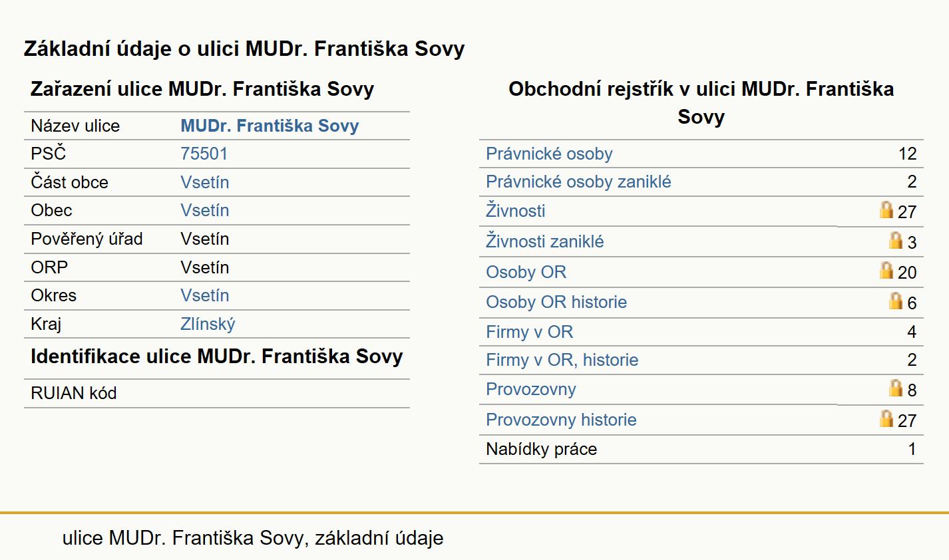This screenshot has height=560, width=949.
Task: Open the Osoby OR historie link
Action: [556, 302]
